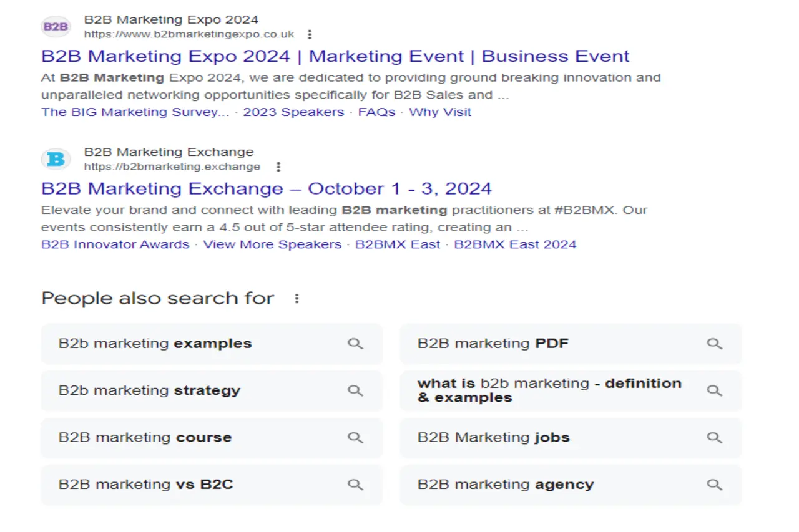
Task: Open the three-dot menu for the Expo result
Action: point(310,35)
